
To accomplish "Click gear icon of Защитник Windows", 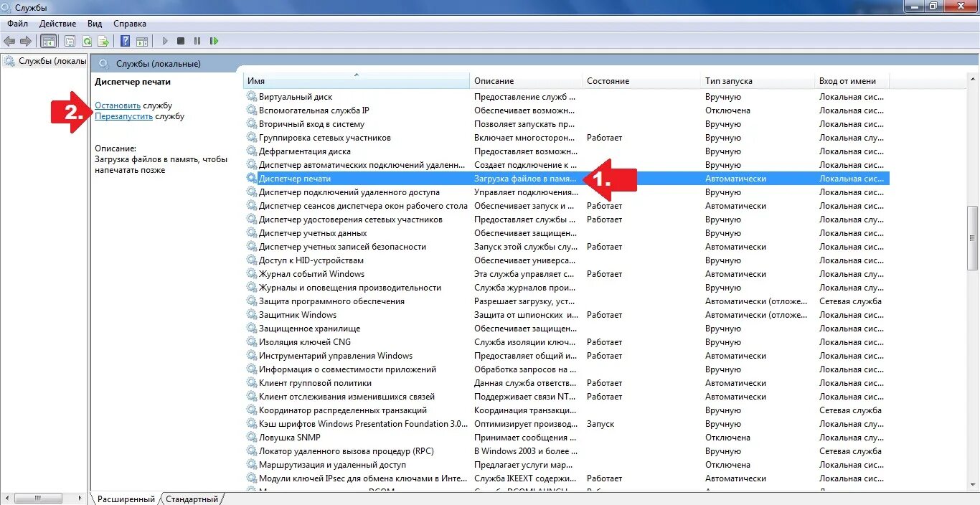I will click(251, 315).
